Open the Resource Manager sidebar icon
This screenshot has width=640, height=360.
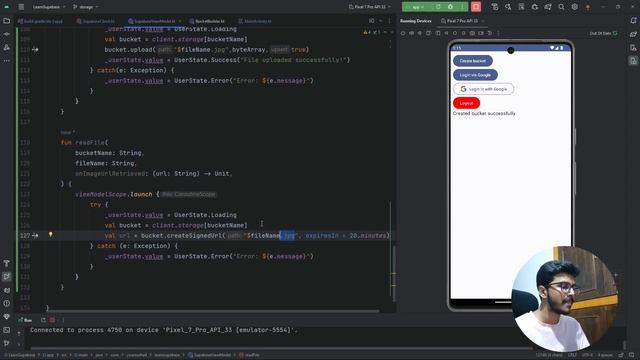point(7,47)
